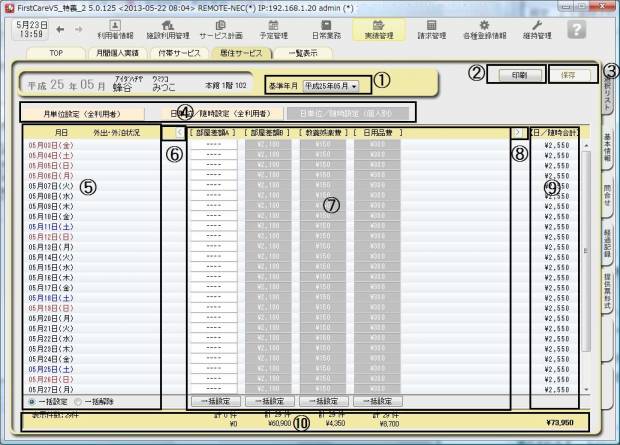Click the help question mark icon
The width and height of the screenshot is (620, 445).
tap(576, 29)
